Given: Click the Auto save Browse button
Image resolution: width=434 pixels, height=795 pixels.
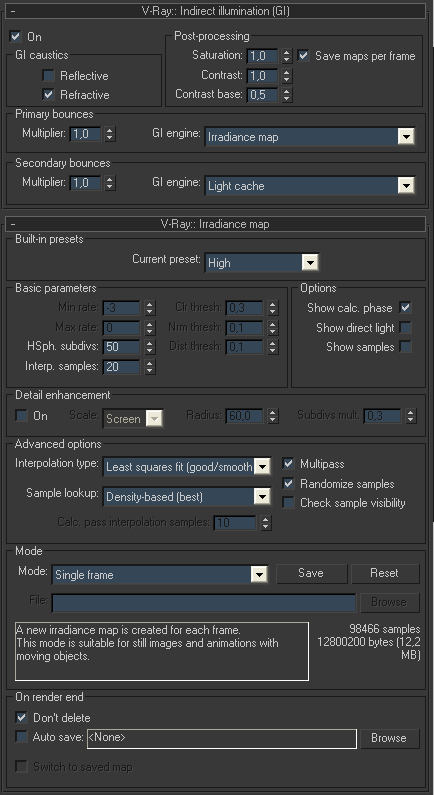Looking at the screenshot, I should (389, 738).
